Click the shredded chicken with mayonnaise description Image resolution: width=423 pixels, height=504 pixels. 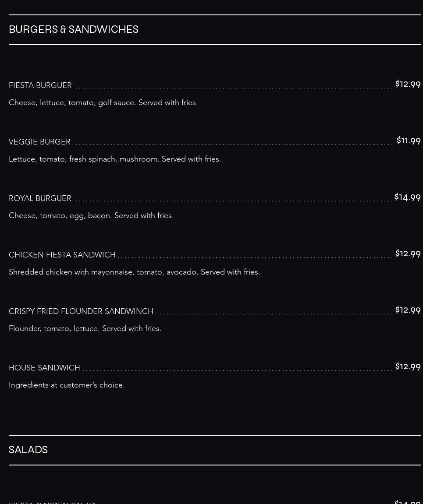(x=134, y=272)
